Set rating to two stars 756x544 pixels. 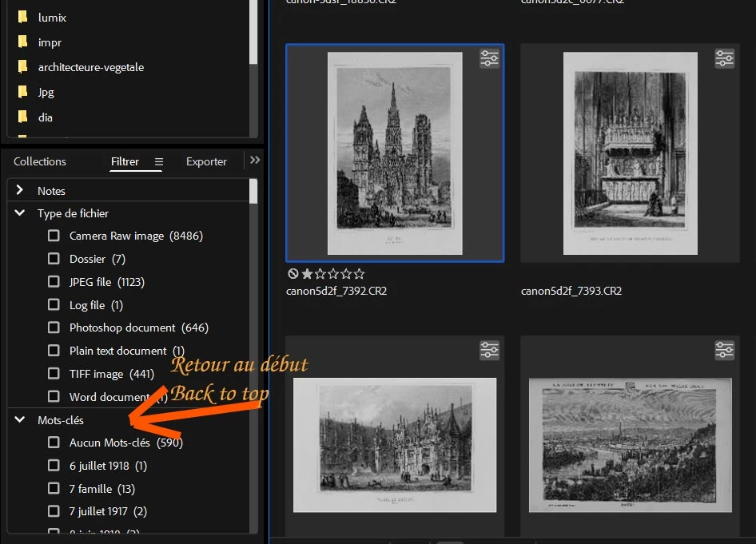(x=320, y=274)
